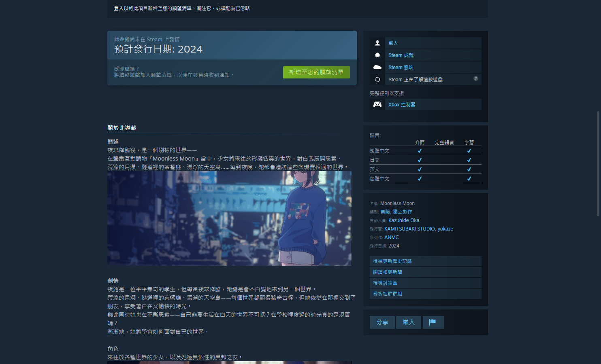Click the Steam achievements starburst icon
The height and width of the screenshot is (364, 601).
(377, 55)
